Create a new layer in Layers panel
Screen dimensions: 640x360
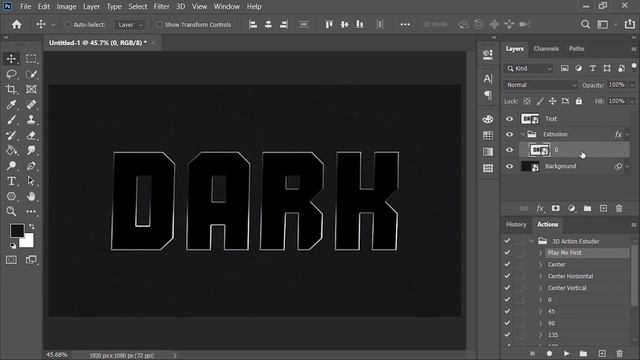click(603, 209)
